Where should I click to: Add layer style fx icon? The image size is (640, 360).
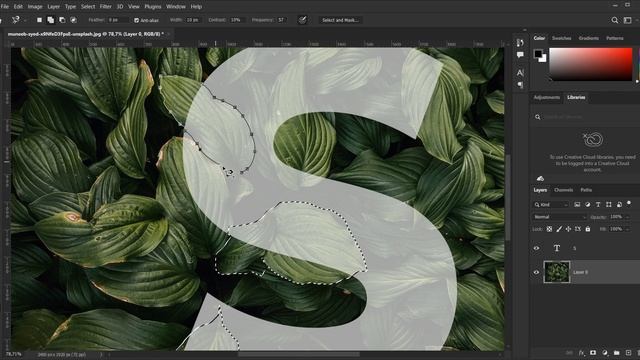pyautogui.click(x=581, y=353)
